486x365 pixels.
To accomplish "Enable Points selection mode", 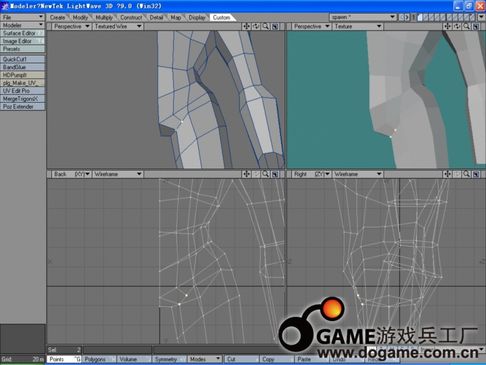I will click(x=64, y=359).
